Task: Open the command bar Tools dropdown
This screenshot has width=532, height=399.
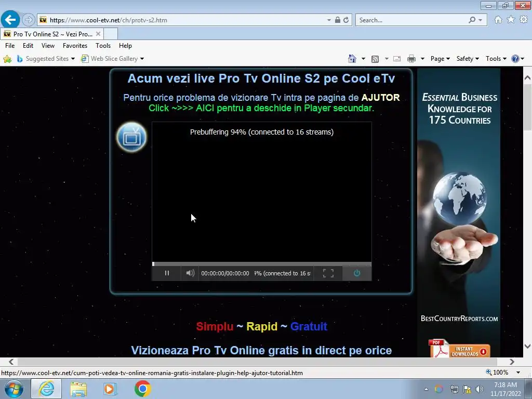Action: pos(496,59)
